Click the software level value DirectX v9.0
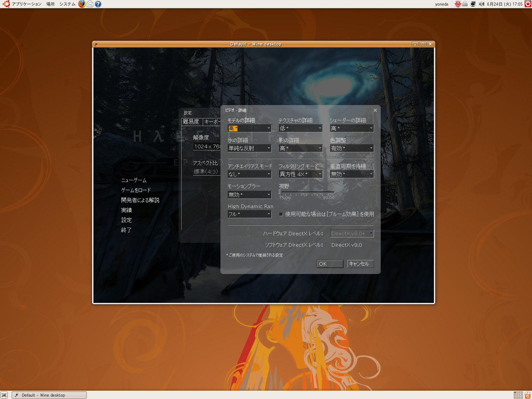This screenshot has height=399, width=532. coord(347,245)
